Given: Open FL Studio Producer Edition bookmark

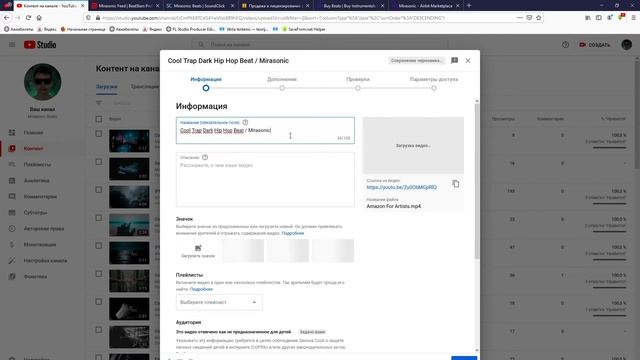Looking at the screenshot, I should tap(190, 29).
